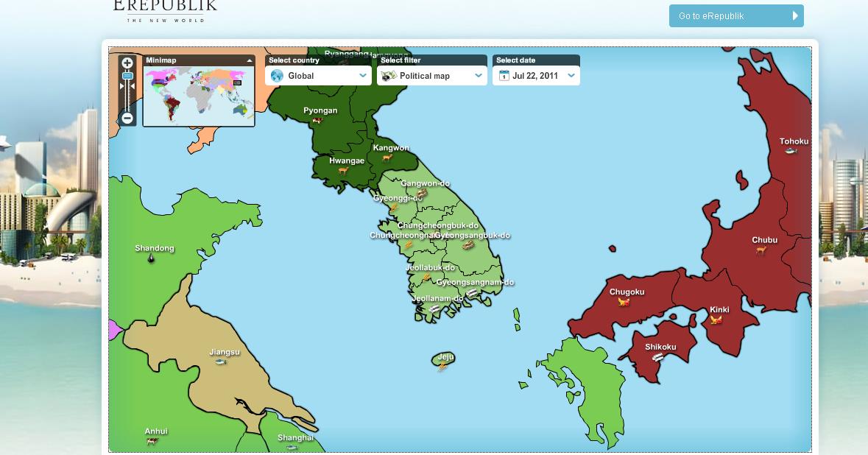
Task: Click the deer icon under Kangwon
Action: click(387, 158)
